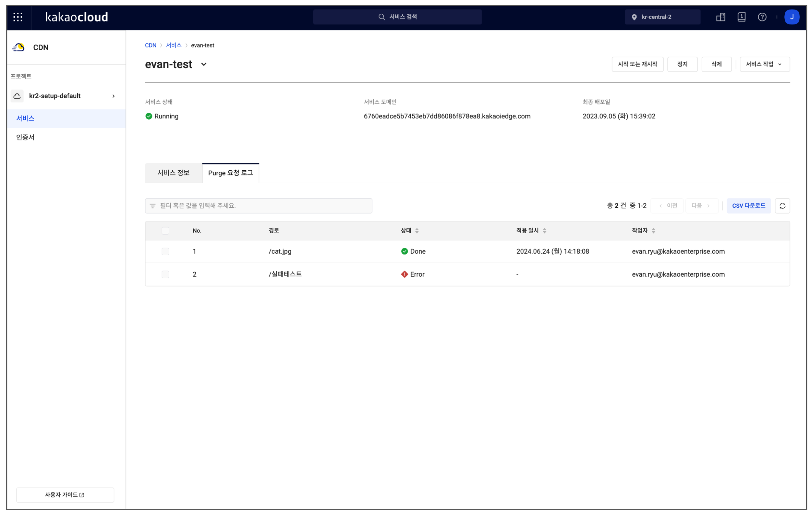This screenshot has height=514, width=812.
Task: Click the project cloud icon next to kr2-setup-default
Action: [17, 96]
